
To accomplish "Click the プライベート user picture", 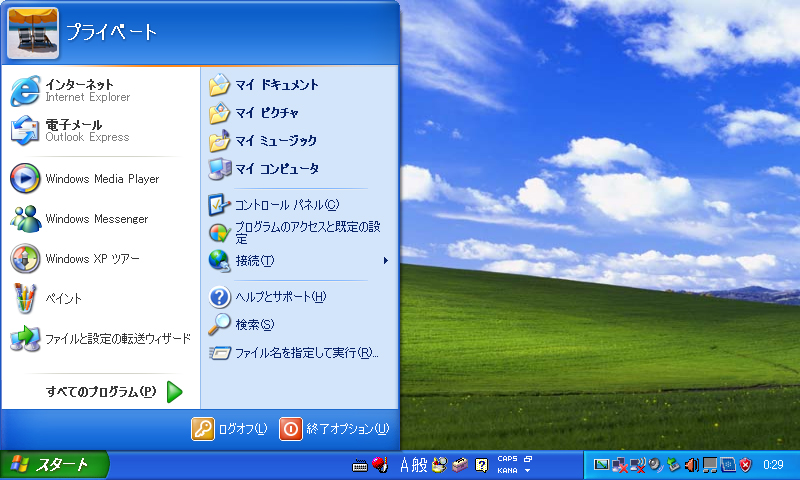I will click(33, 33).
